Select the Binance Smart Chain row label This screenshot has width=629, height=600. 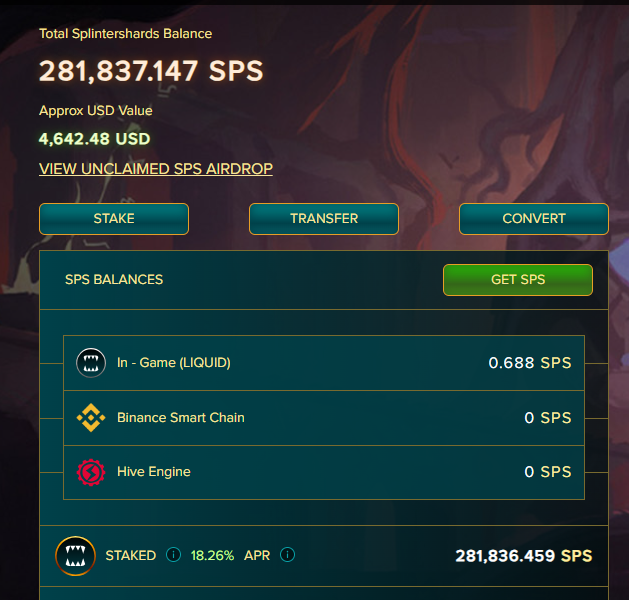pos(180,418)
